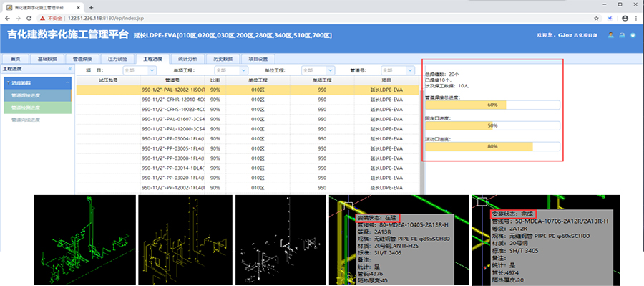Click the 管道焊接总进度 60% progress bar
The width and height of the screenshot is (644, 286).
pos(492,105)
